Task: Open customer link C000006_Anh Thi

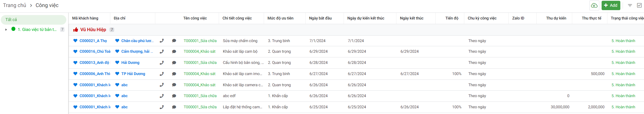Action: pos(95,74)
